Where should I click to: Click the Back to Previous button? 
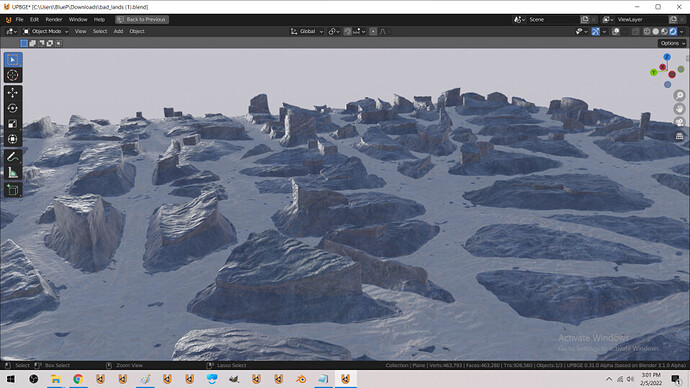(x=142, y=19)
